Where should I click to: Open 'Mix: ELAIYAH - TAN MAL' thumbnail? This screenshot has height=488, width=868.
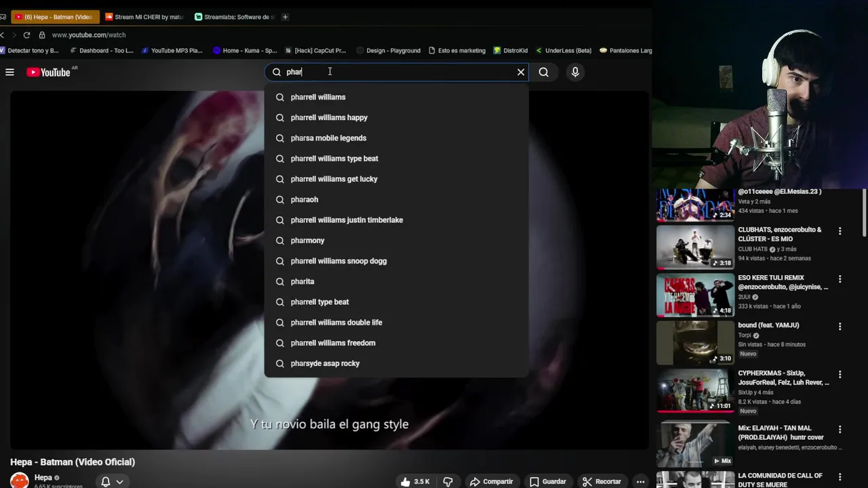point(695,443)
